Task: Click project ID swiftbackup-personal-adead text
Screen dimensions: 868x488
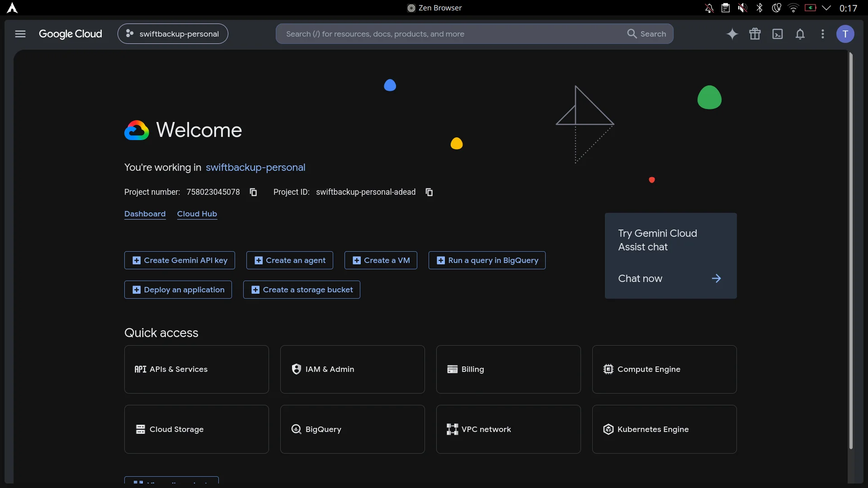Action: (366, 192)
